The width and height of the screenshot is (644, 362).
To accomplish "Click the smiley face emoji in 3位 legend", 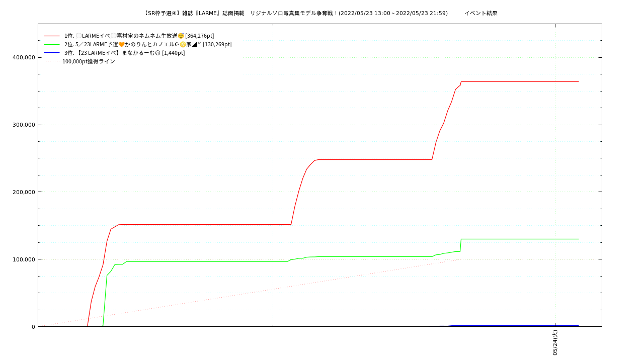I will pyautogui.click(x=157, y=53).
